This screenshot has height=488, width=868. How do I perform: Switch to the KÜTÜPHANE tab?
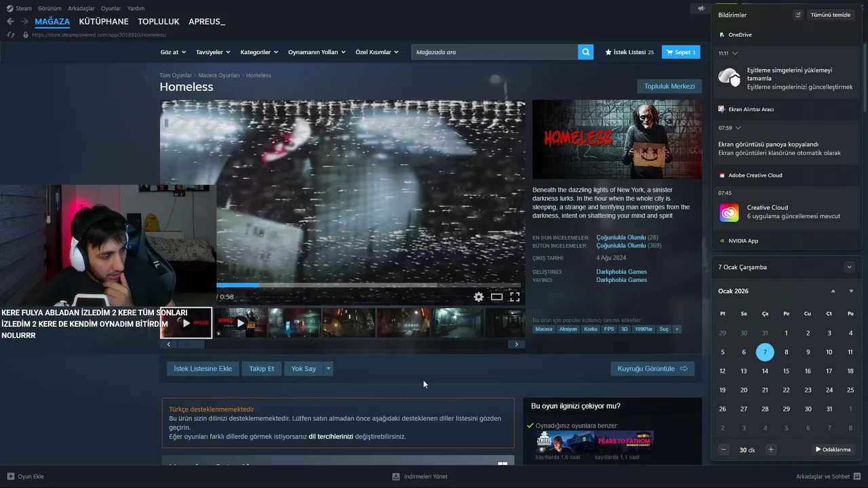[104, 22]
